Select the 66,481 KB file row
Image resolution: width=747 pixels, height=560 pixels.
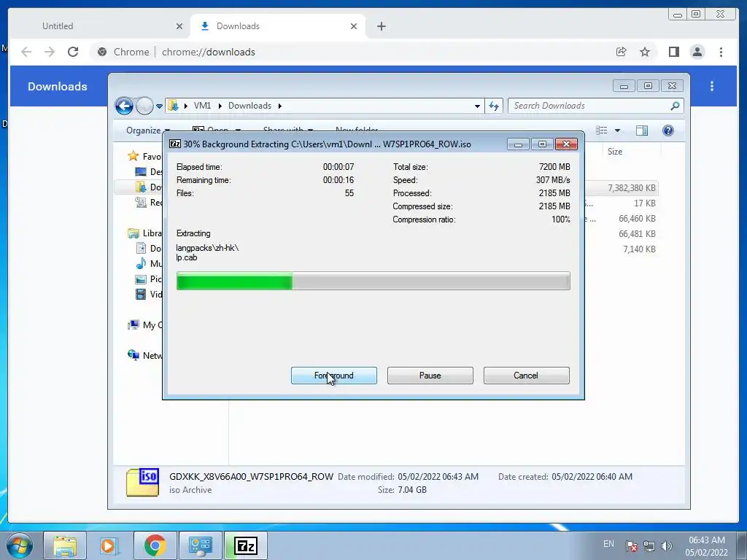[x=622, y=234]
